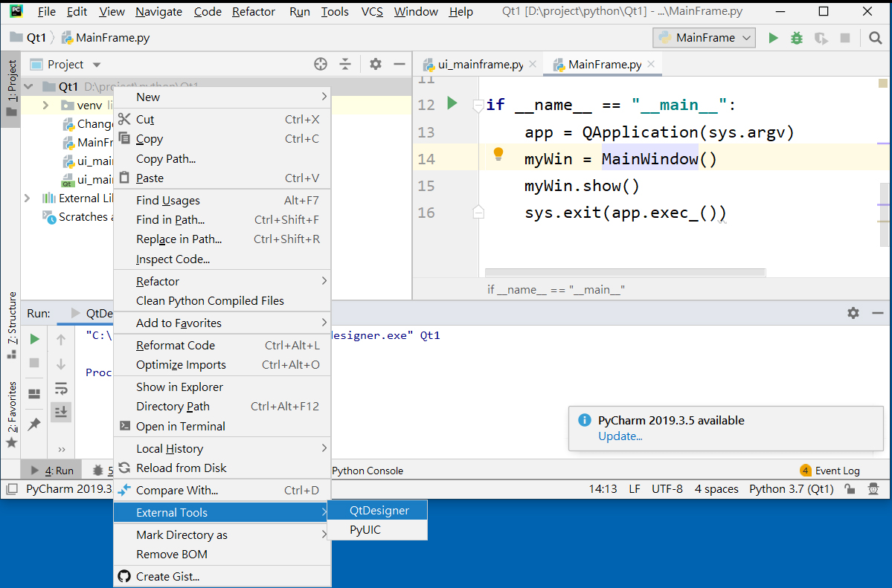
Task: Open the Event Log
Action: [830, 471]
